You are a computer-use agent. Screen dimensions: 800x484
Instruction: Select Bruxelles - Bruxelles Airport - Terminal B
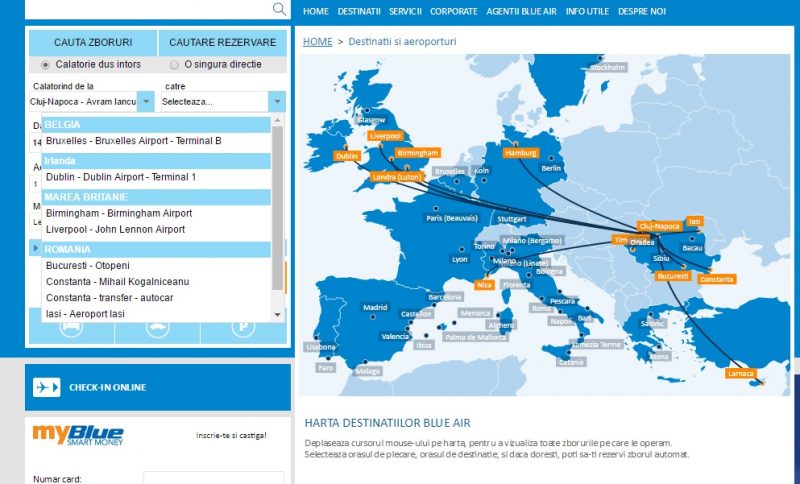click(156, 141)
